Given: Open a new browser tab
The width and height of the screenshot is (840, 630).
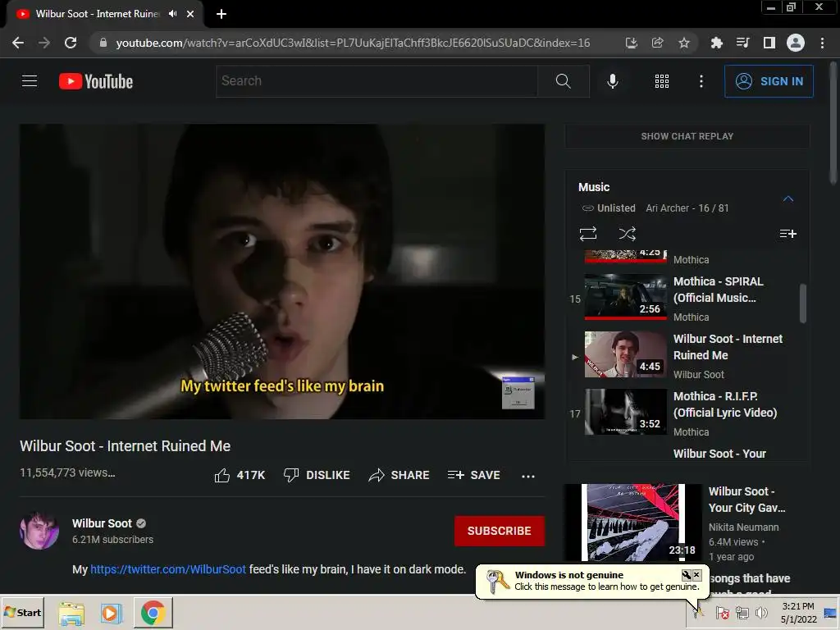Looking at the screenshot, I should click(x=221, y=14).
